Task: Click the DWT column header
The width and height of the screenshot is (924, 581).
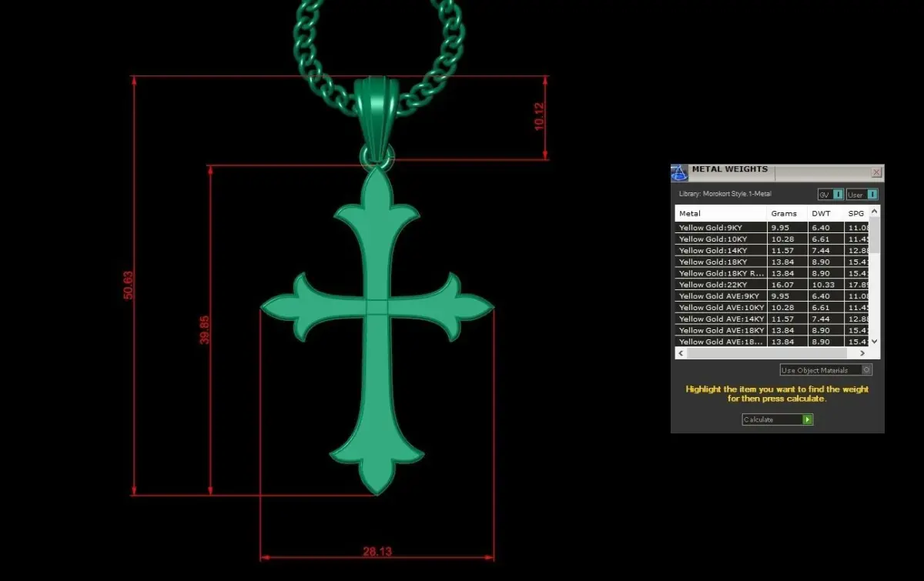Action: pos(826,213)
